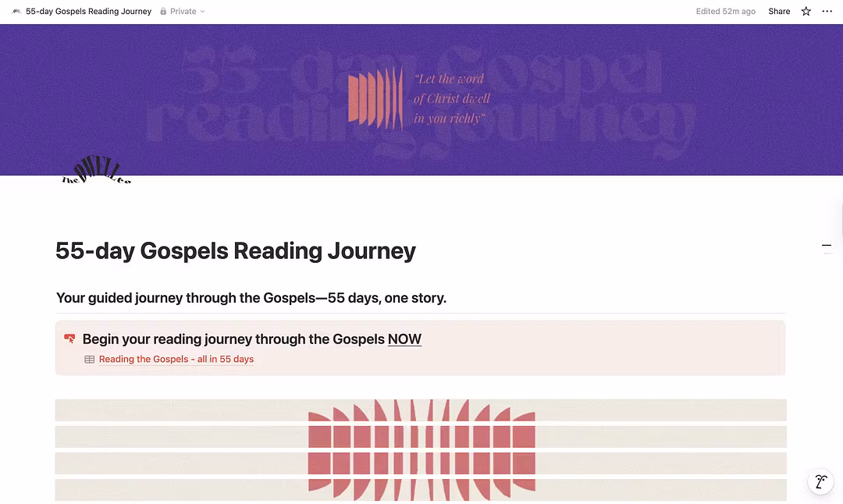
Task: Click the main page title heading
Action: click(x=236, y=251)
